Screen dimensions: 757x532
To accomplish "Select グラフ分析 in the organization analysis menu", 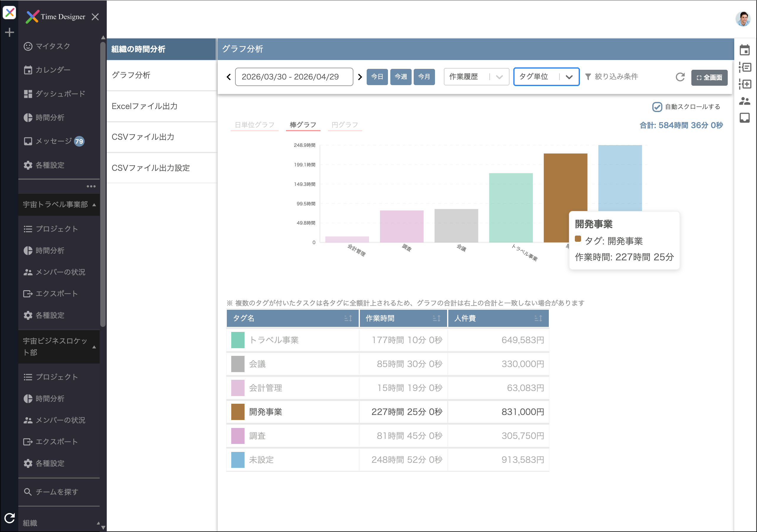I will (x=161, y=75).
